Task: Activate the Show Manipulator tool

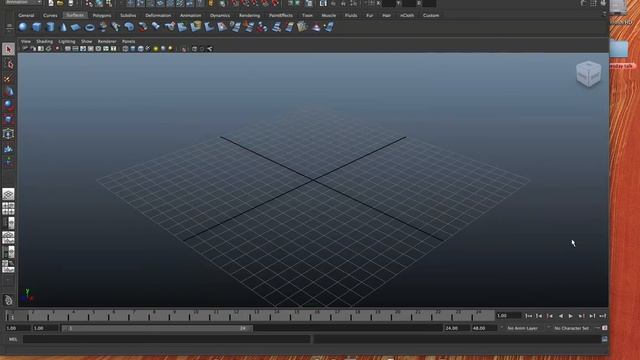Action: [9, 162]
